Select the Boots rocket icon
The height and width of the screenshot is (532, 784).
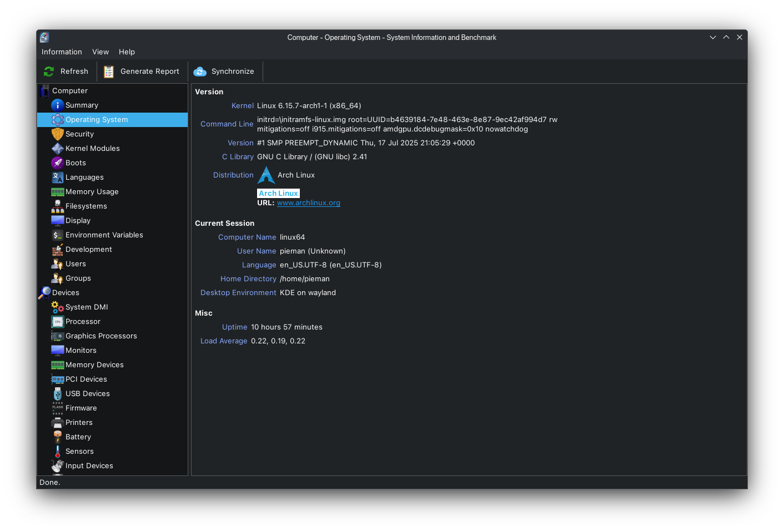[57, 163]
